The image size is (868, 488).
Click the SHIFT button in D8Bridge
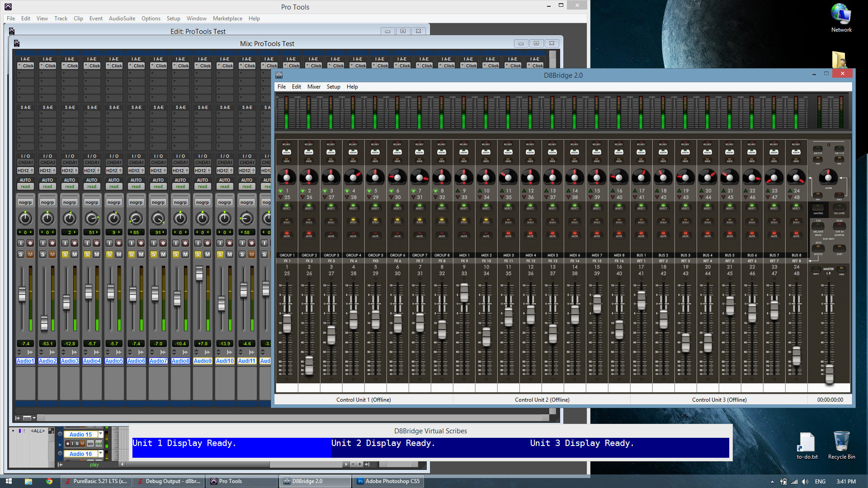pos(839,248)
